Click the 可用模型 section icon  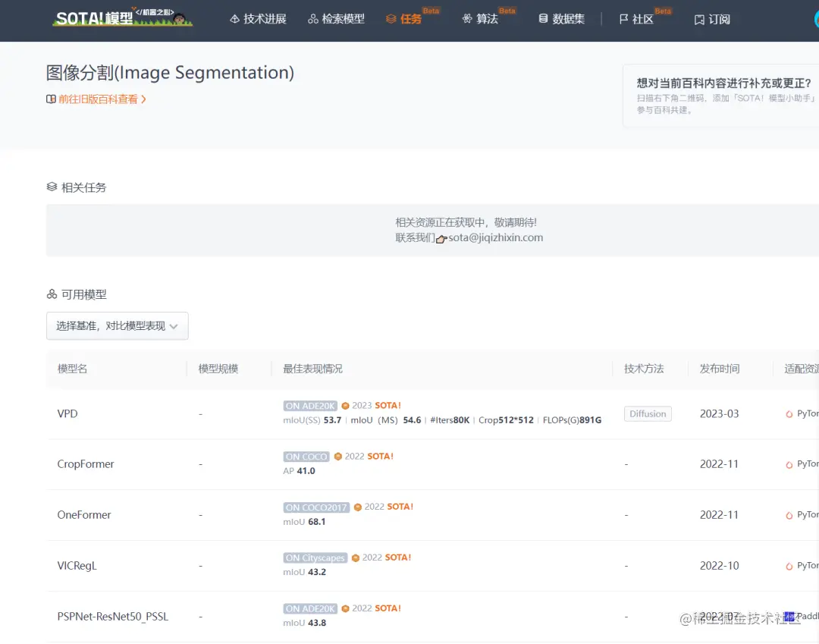(x=51, y=294)
